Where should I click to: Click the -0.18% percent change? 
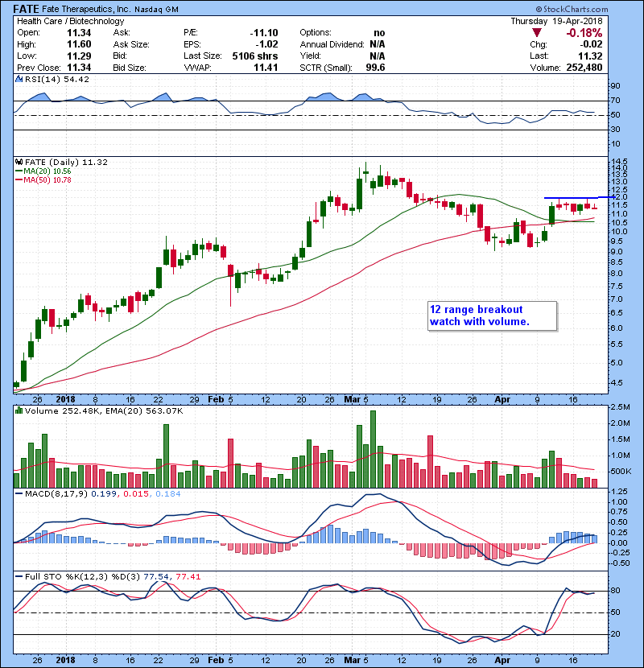584,33
